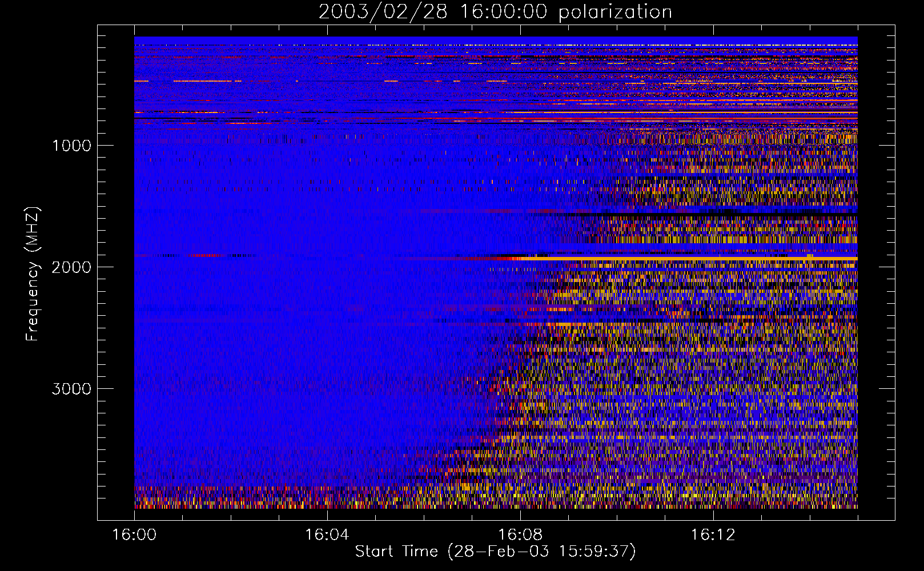Click the 16:00 time tick label
The height and width of the screenshot is (571, 924).
(x=134, y=535)
